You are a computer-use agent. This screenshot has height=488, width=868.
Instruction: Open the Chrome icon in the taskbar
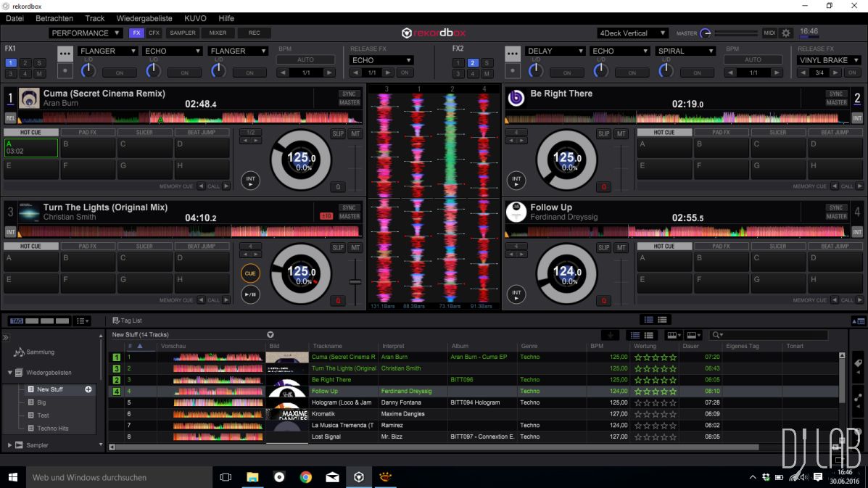click(305, 477)
